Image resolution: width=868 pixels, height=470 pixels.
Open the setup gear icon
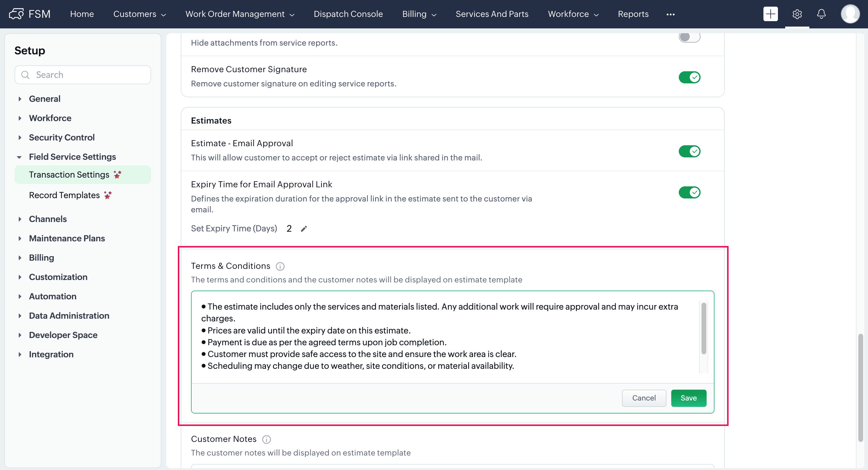pos(797,14)
